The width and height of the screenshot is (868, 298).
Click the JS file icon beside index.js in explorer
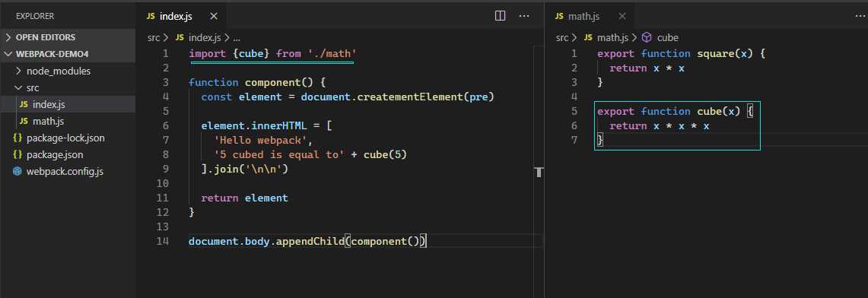[x=24, y=104]
